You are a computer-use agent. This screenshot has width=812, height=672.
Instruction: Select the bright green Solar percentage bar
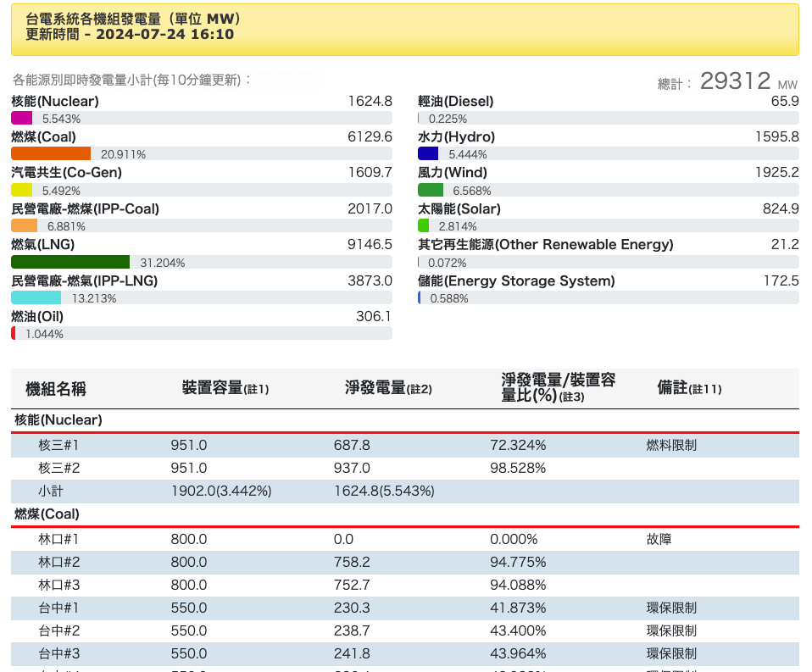point(424,225)
